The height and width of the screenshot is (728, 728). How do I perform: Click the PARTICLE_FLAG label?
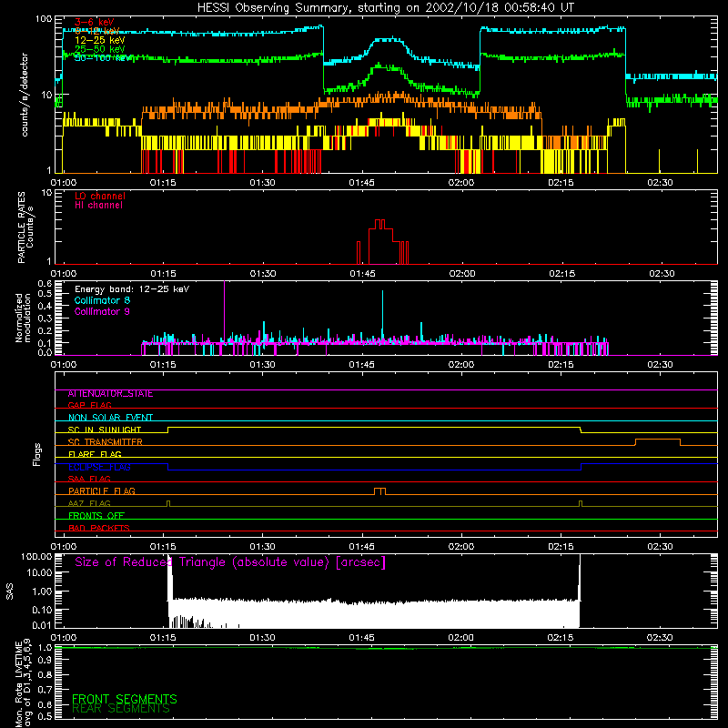(102, 490)
